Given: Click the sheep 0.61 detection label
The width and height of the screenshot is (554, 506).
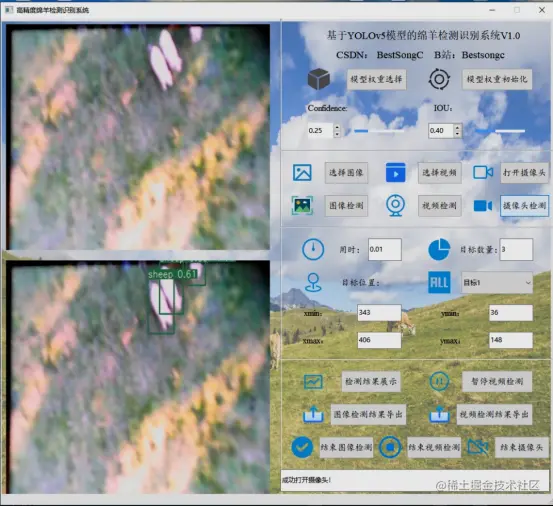Looking at the screenshot, I should tap(172, 274).
